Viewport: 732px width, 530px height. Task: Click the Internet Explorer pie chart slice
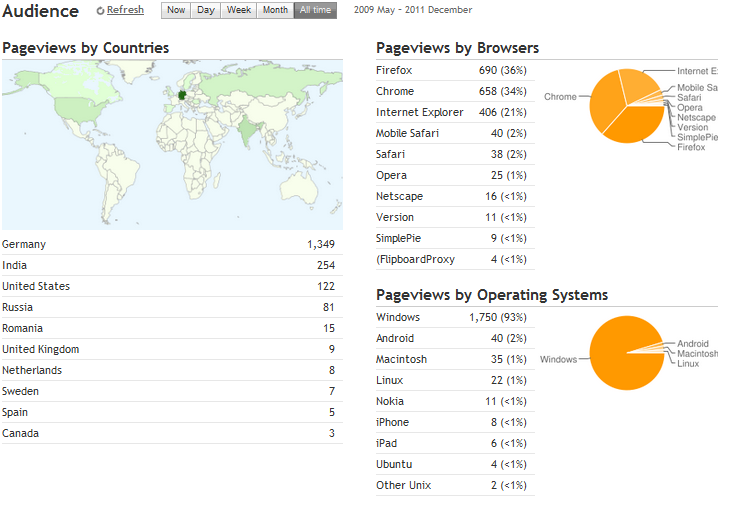639,84
